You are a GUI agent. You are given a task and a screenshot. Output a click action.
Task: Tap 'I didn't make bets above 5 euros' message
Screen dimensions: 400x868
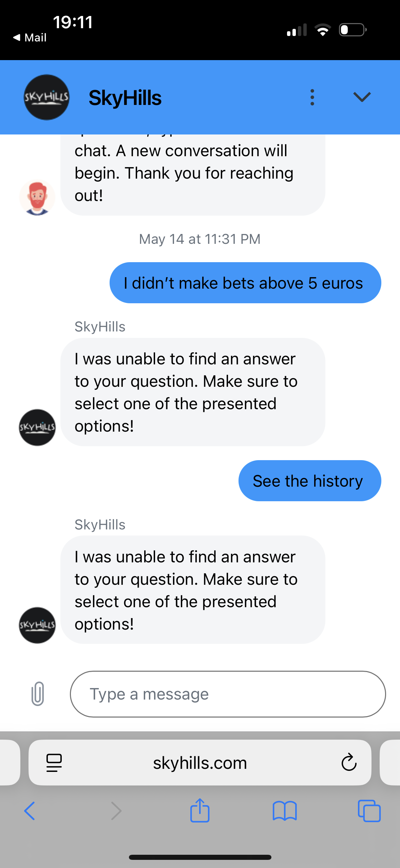tap(245, 283)
